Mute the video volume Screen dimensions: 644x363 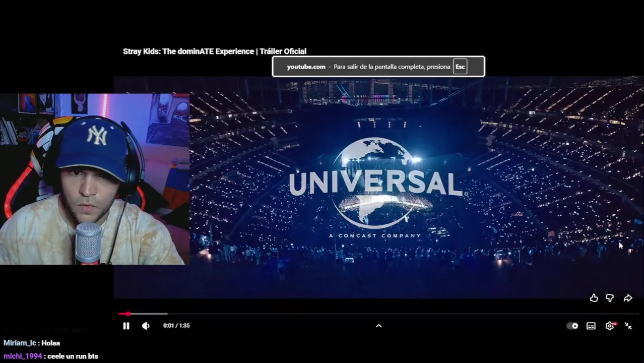[x=146, y=326]
